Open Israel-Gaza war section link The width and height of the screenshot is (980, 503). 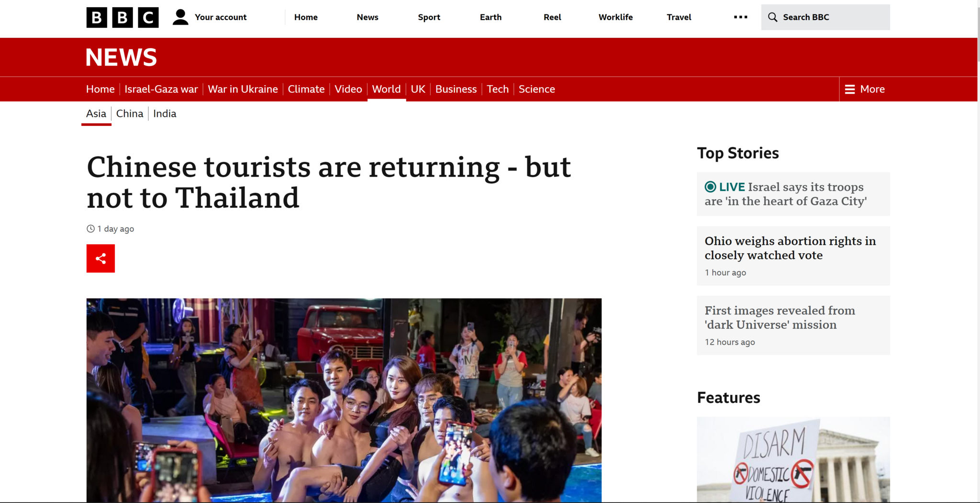(x=161, y=89)
